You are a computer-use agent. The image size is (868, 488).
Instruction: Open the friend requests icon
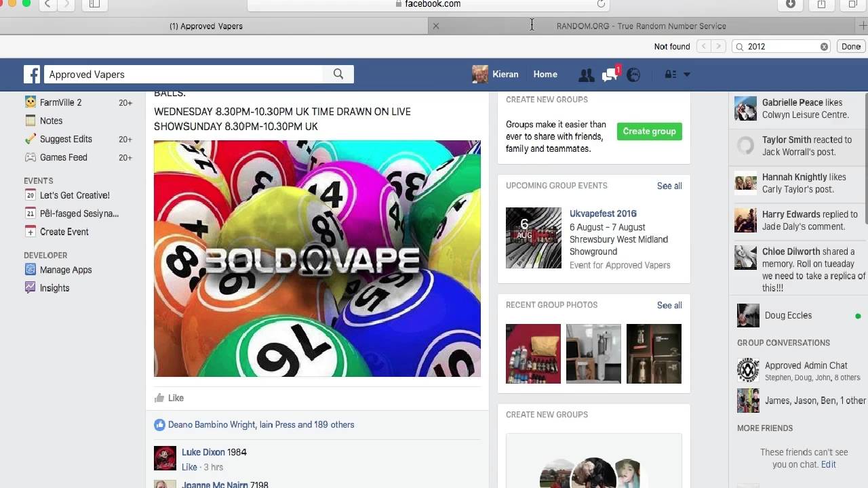pos(587,75)
